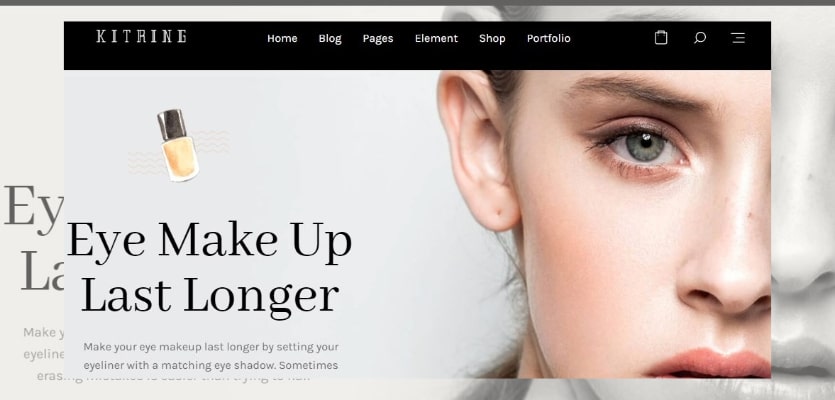Open the shopping cart icon
835x400 pixels.
pyautogui.click(x=661, y=38)
